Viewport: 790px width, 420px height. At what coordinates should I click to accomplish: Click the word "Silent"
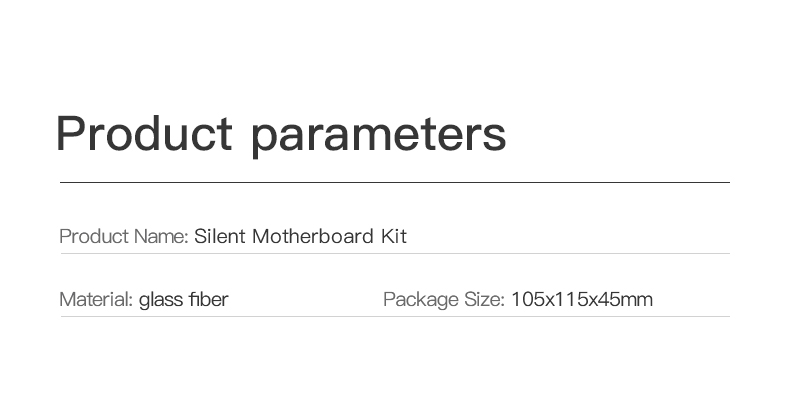pos(220,236)
